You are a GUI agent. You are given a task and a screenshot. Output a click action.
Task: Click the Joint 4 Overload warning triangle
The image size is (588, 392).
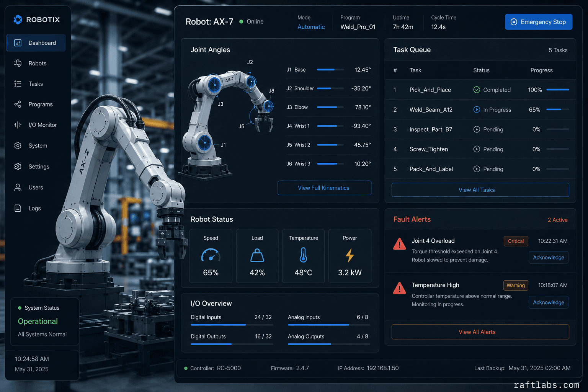tap(400, 244)
